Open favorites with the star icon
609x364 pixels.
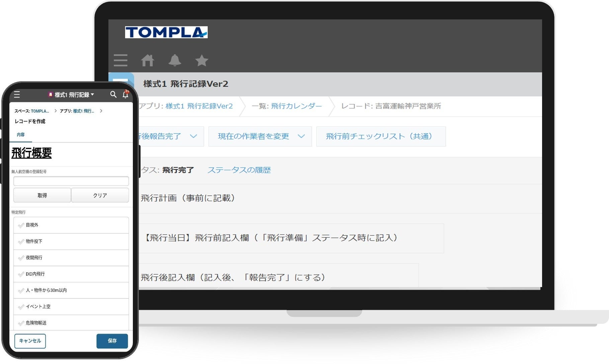pyautogui.click(x=202, y=61)
